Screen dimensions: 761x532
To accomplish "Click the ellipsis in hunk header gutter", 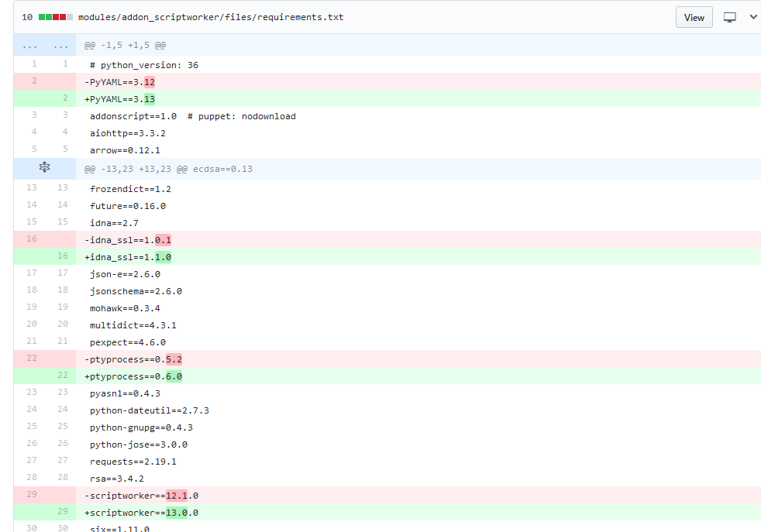I will (45, 46).
